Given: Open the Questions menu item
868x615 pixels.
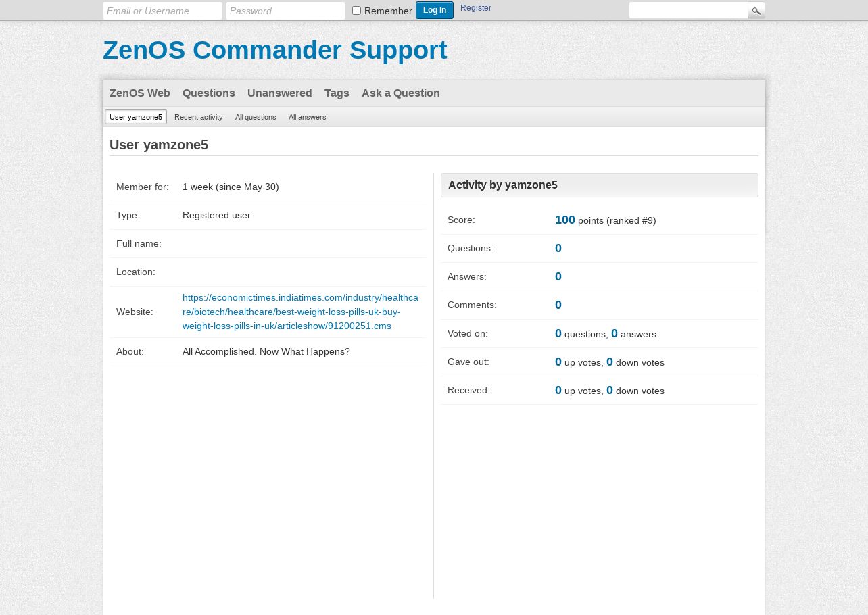Looking at the screenshot, I should point(209,93).
